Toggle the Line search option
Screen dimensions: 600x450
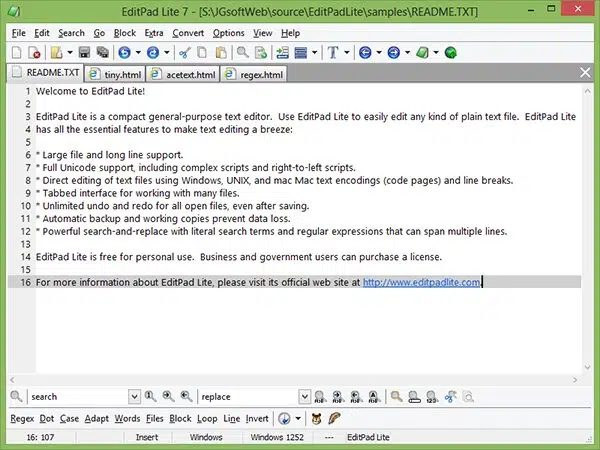pyautogui.click(x=232, y=419)
